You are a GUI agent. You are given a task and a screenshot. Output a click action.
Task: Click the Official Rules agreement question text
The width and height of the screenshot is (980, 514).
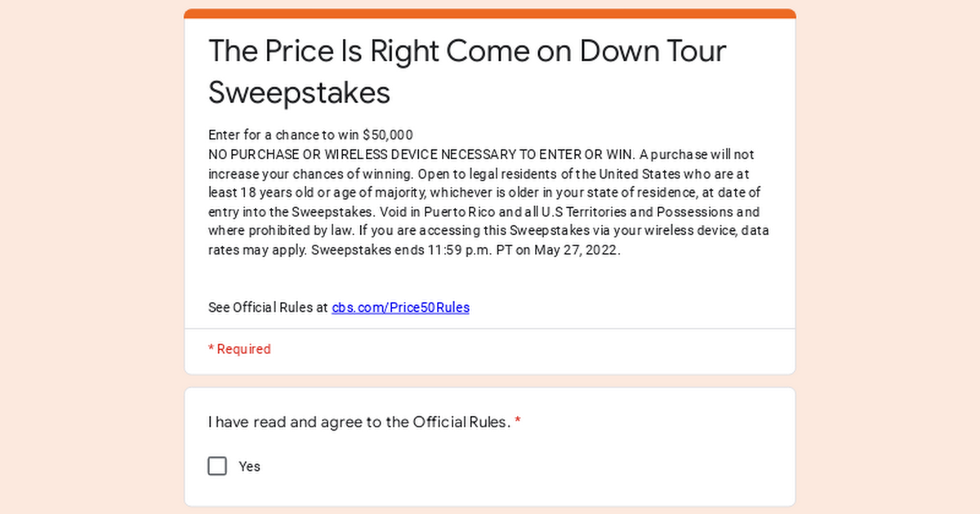click(359, 423)
